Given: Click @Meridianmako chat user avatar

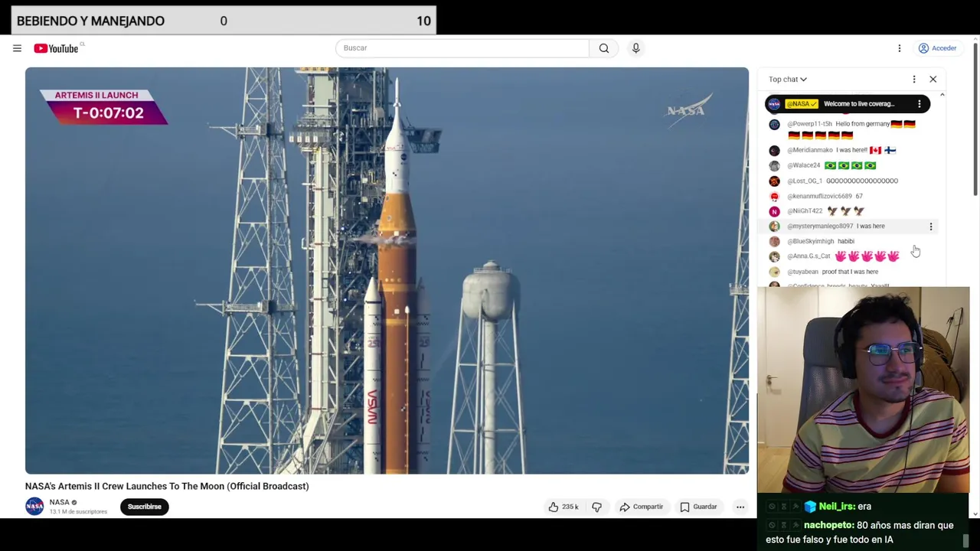Looking at the screenshot, I should (774, 150).
